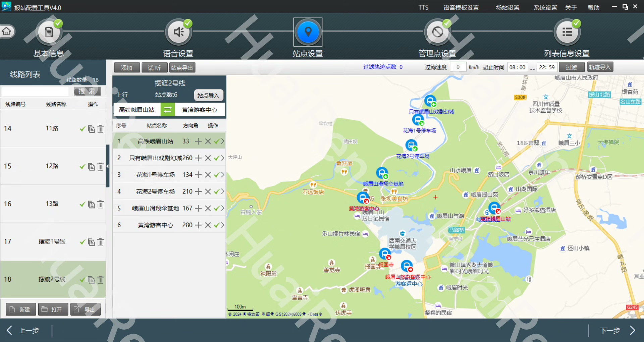Open the 语音模板设置 menu

[x=461, y=7]
